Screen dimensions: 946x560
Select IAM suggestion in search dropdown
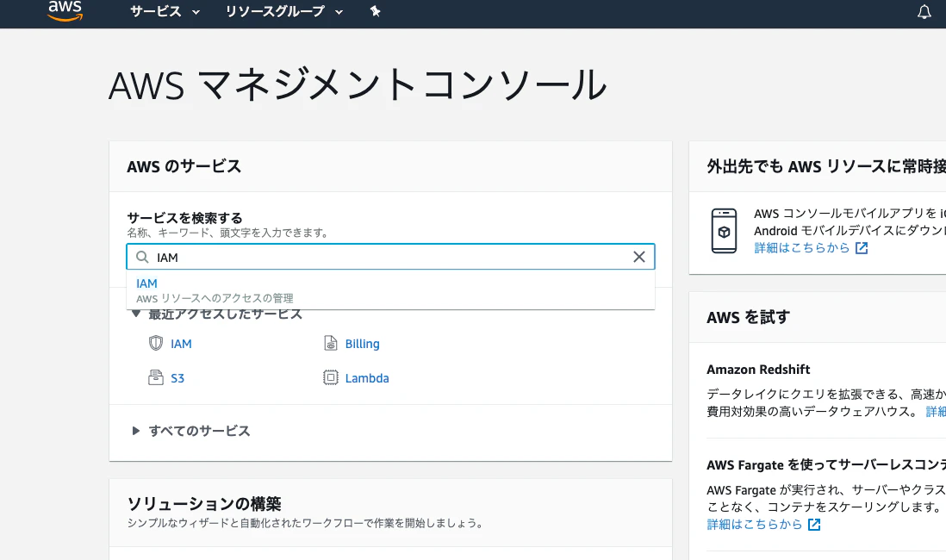point(390,290)
